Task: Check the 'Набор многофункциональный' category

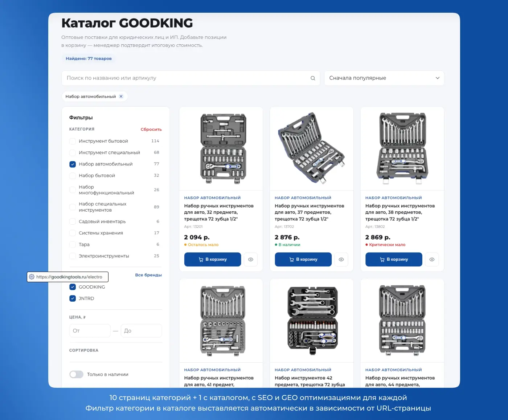Action: pyautogui.click(x=73, y=190)
